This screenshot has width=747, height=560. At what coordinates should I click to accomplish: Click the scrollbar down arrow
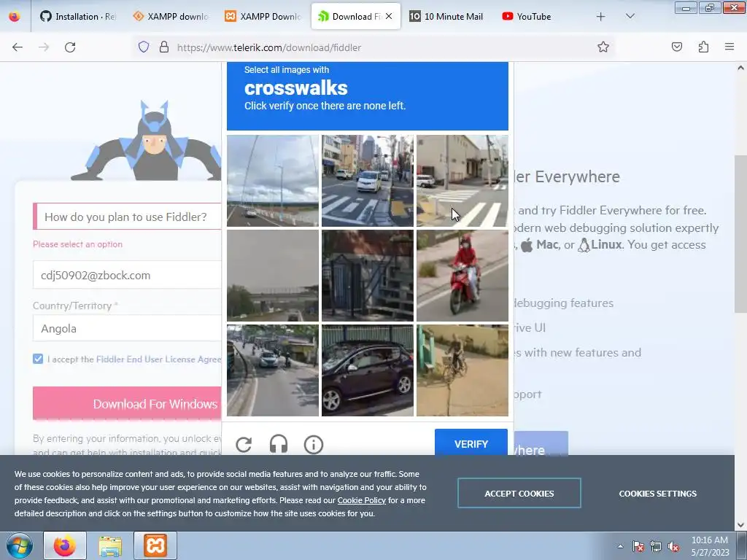click(x=740, y=525)
